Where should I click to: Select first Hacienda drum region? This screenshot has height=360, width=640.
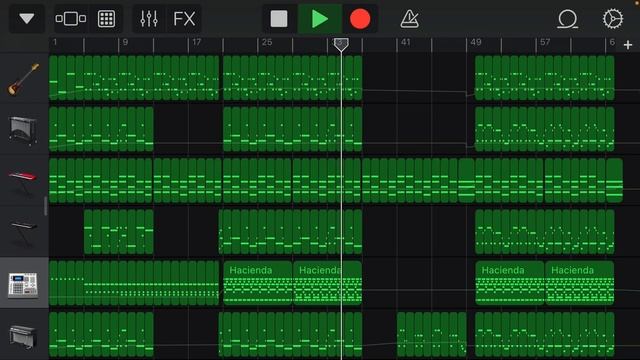click(x=258, y=283)
